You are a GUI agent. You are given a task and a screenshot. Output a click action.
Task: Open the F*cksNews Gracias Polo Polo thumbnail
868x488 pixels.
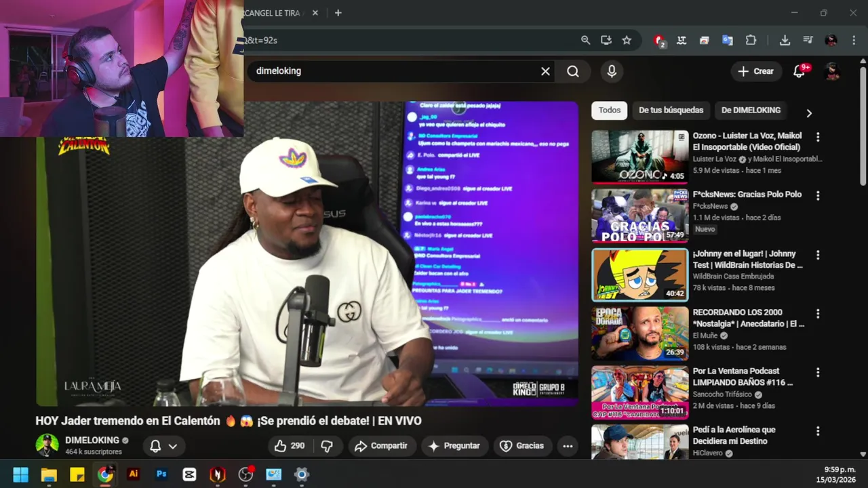click(x=639, y=216)
